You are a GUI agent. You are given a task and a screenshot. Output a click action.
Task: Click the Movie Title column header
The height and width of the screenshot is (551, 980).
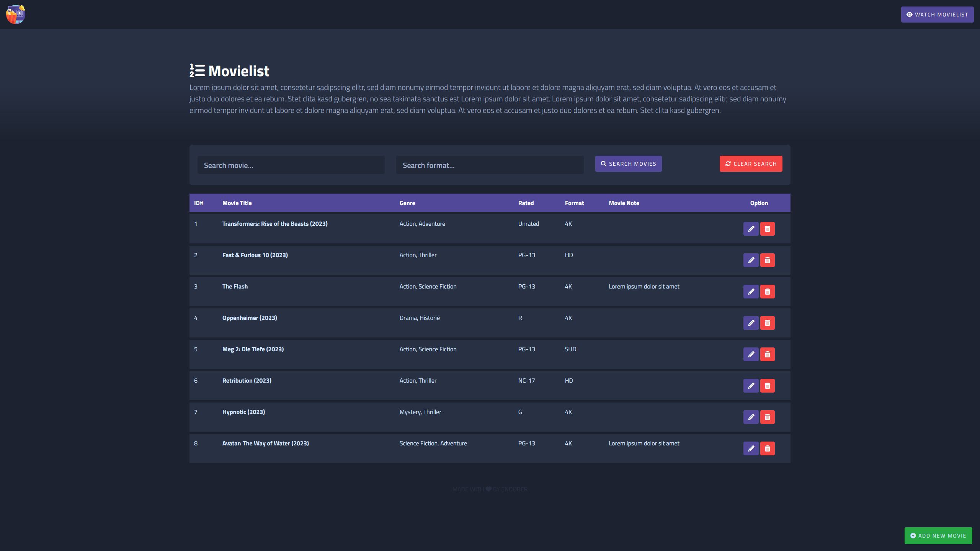coord(237,203)
